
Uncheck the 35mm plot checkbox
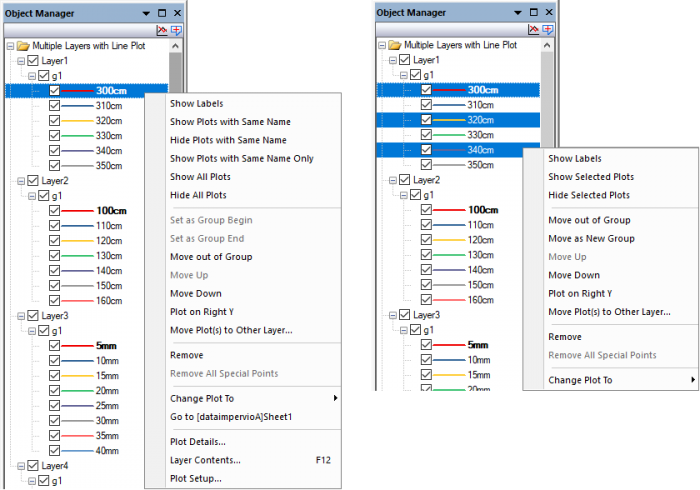(x=54, y=435)
